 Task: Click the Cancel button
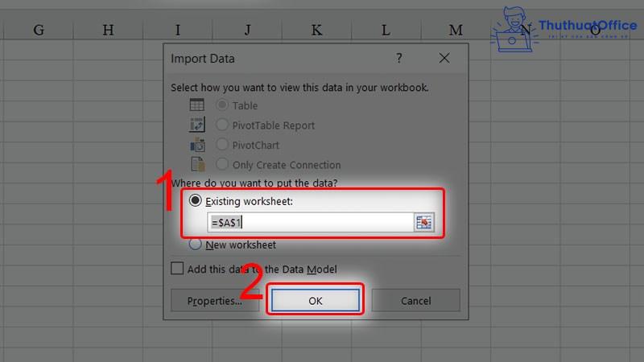coord(415,300)
